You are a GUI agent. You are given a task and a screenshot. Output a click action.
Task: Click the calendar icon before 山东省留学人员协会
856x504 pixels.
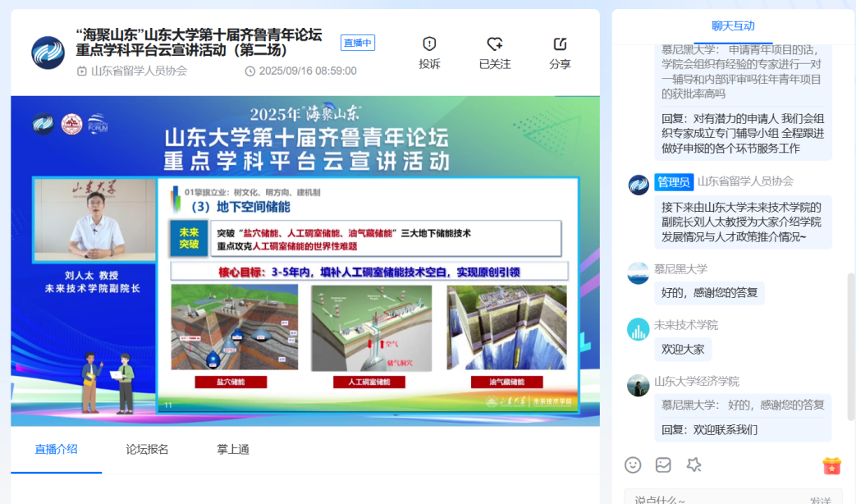(82, 71)
